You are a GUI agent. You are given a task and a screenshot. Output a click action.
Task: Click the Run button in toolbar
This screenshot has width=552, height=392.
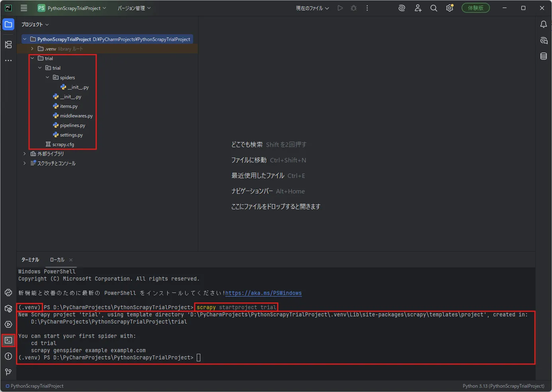click(340, 8)
